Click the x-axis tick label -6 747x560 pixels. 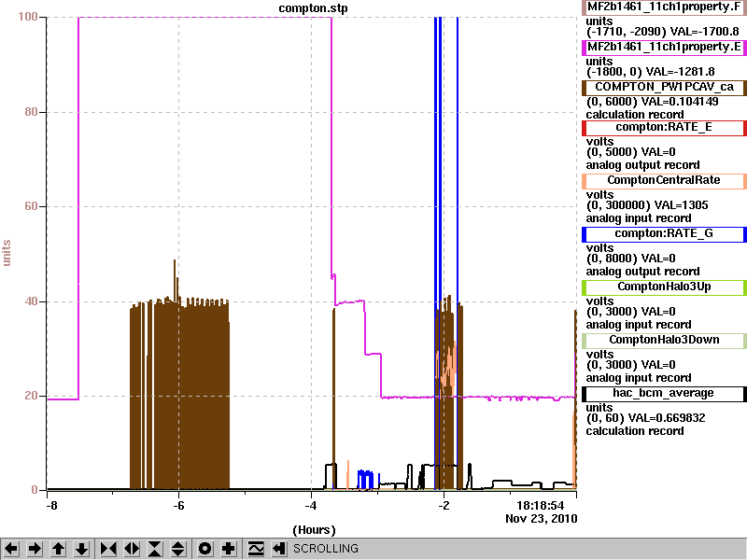(x=178, y=505)
